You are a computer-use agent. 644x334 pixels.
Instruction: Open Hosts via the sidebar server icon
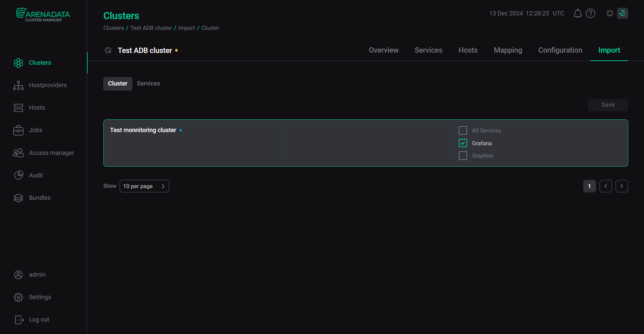coord(18,108)
